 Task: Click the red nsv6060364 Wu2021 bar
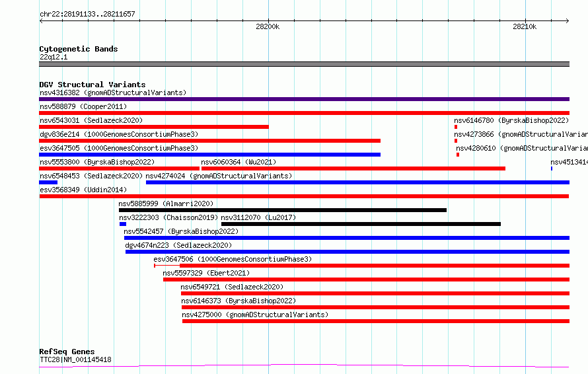(353, 168)
